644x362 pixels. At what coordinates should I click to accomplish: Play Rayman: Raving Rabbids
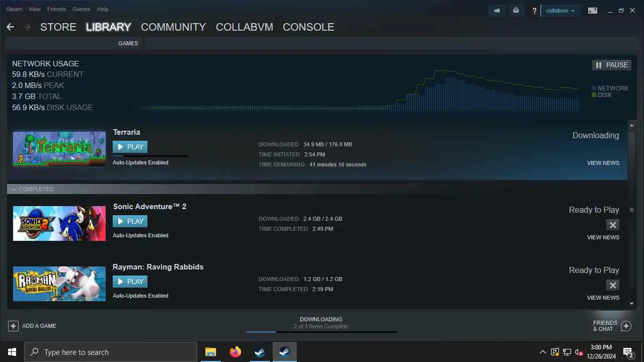(x=130, y=282)
